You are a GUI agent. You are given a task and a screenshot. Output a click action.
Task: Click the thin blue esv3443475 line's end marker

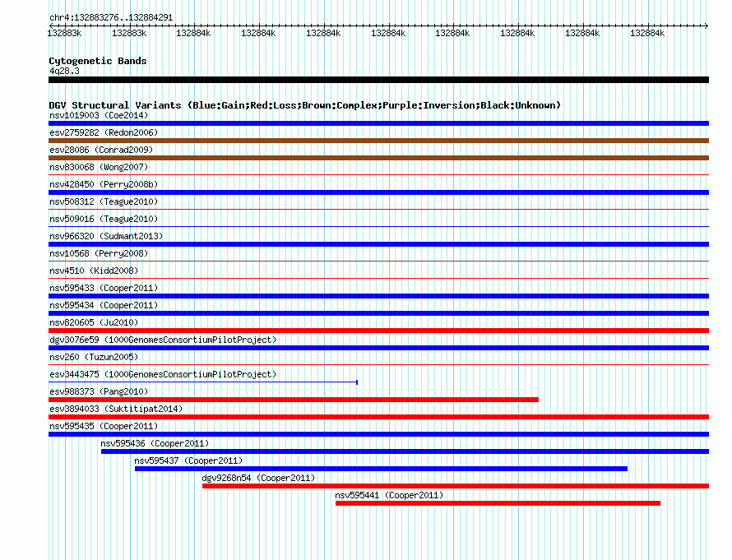coord(357,382)
